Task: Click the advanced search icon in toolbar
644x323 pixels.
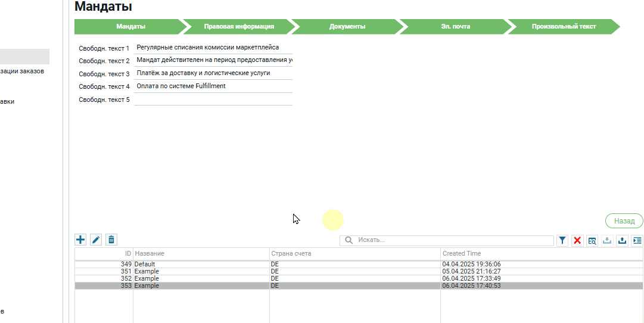Action: pyautogui.click(x=592, y=240)
